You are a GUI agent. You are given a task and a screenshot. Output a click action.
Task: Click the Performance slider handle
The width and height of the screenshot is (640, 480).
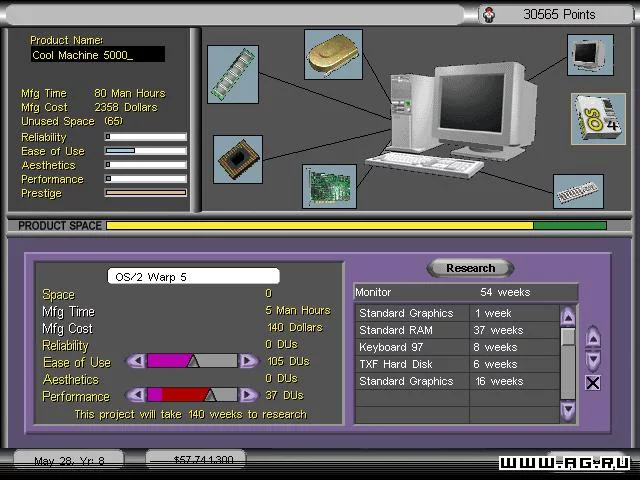click(x=210, y=395)
